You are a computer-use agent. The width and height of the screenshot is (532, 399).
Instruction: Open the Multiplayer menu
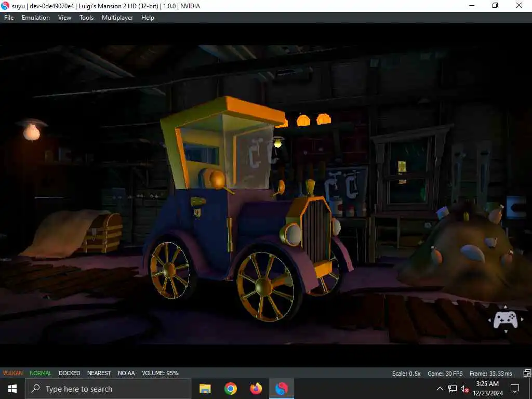point(117,18)
